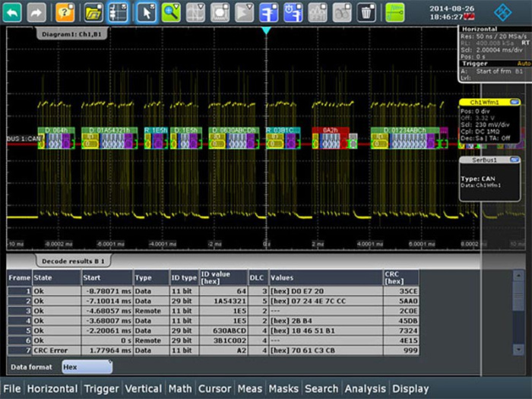532x399 pixels.
Task: Open the Cursor menu
Action: point(214,388)
